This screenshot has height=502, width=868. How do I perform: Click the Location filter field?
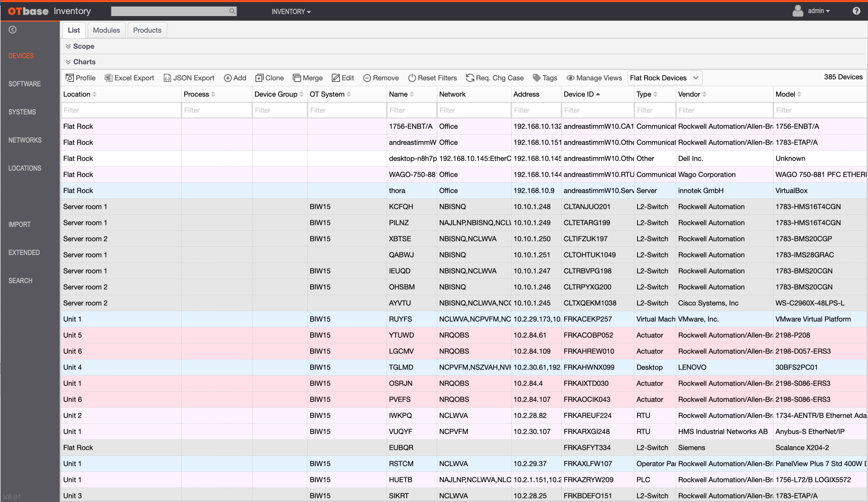[x=121, y=110]
